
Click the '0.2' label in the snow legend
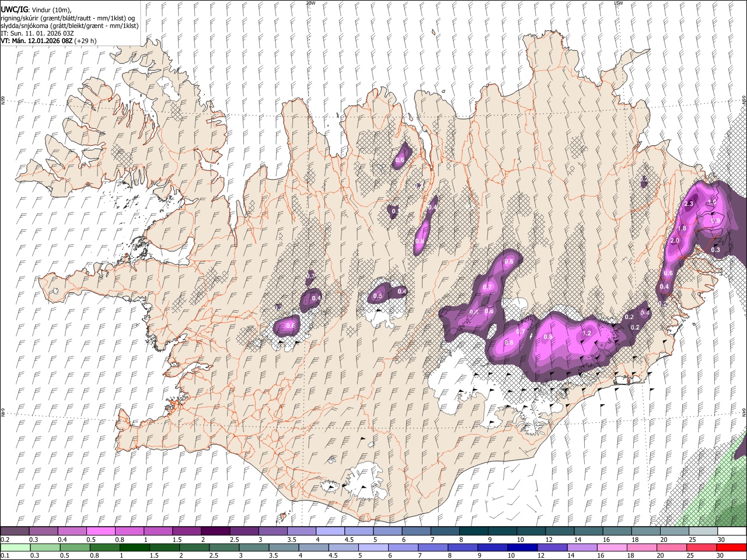click(5, 540)
